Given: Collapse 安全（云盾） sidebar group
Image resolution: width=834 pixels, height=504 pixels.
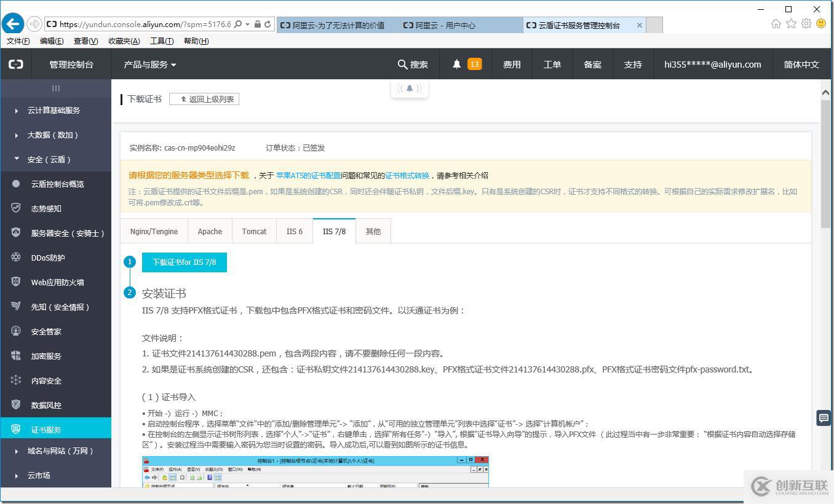Looking at the screenshot, I should (x=55, y=159).
